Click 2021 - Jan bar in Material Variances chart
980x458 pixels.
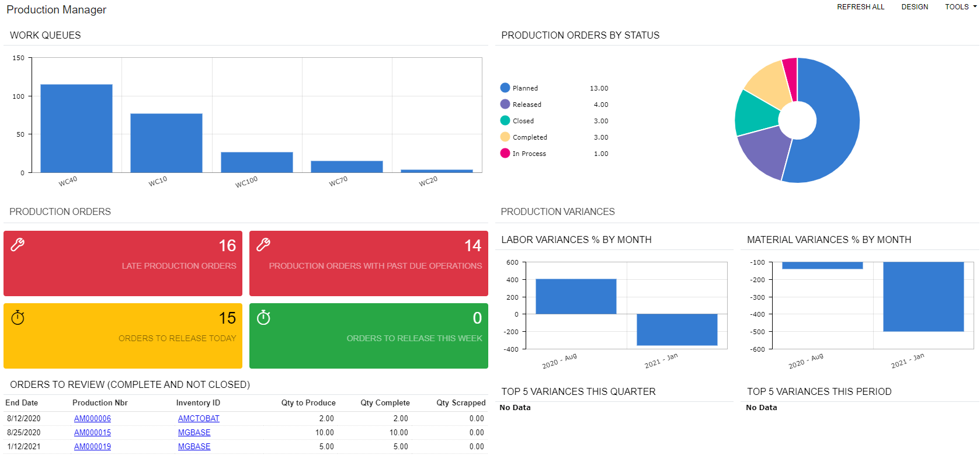click(923, 297)
